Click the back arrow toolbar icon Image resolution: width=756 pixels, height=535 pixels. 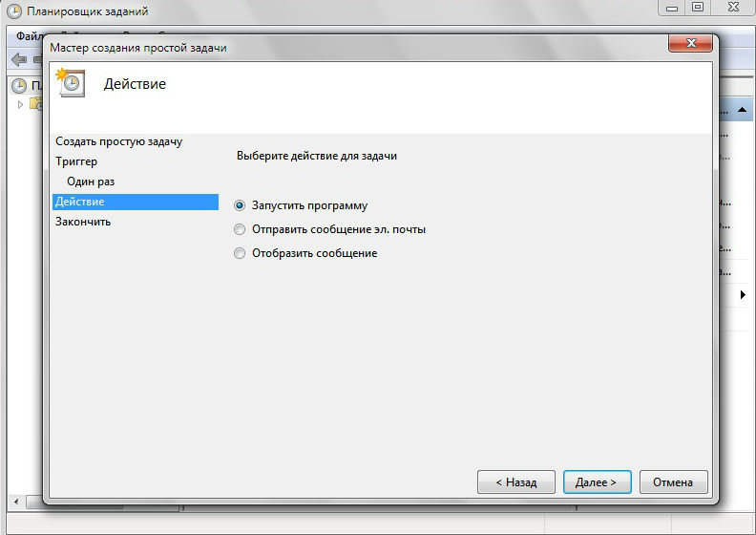pos(18,59)
